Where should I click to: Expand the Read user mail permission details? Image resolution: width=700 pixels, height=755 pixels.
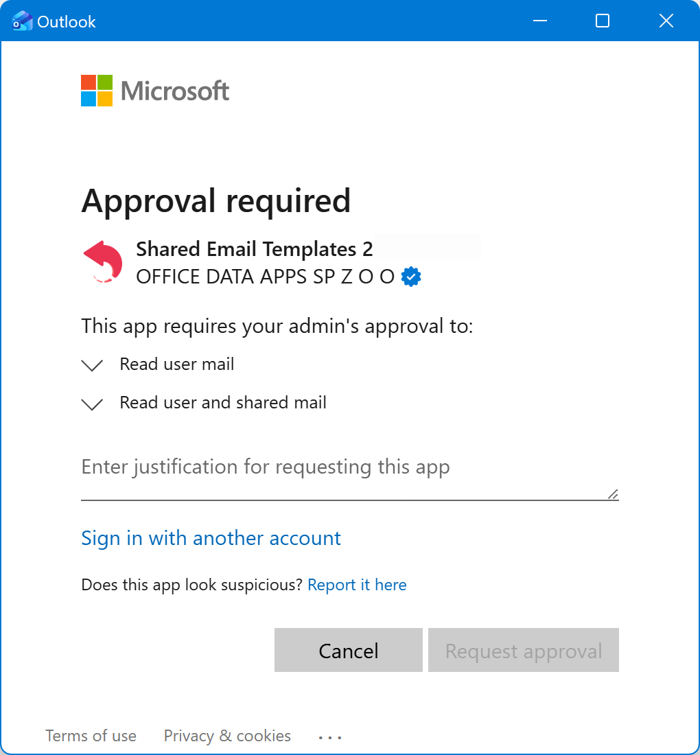pyautogui.click(x=91, y=364)
